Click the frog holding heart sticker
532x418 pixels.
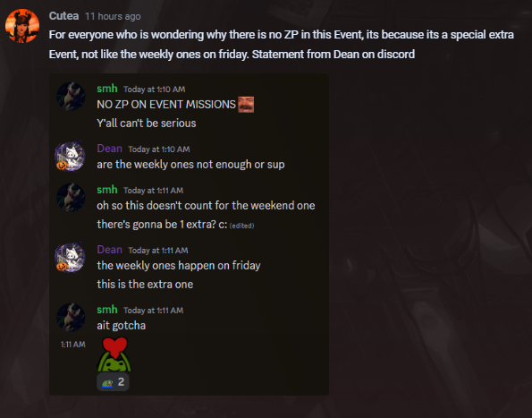114,354
